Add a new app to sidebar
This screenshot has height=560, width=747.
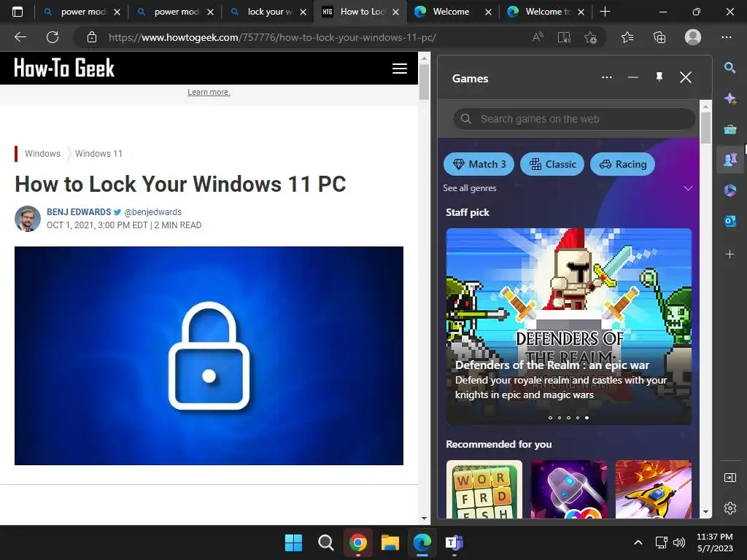(x=729, y=254)
